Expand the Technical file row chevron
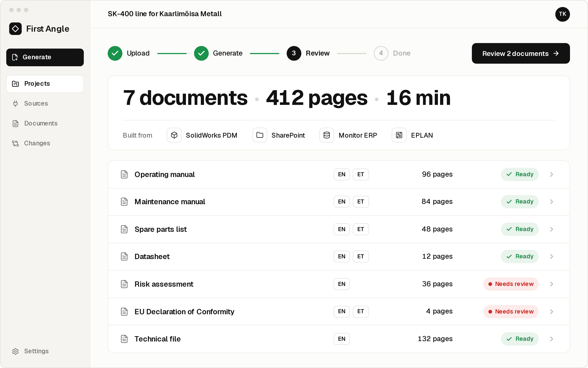 coord(552,339)
